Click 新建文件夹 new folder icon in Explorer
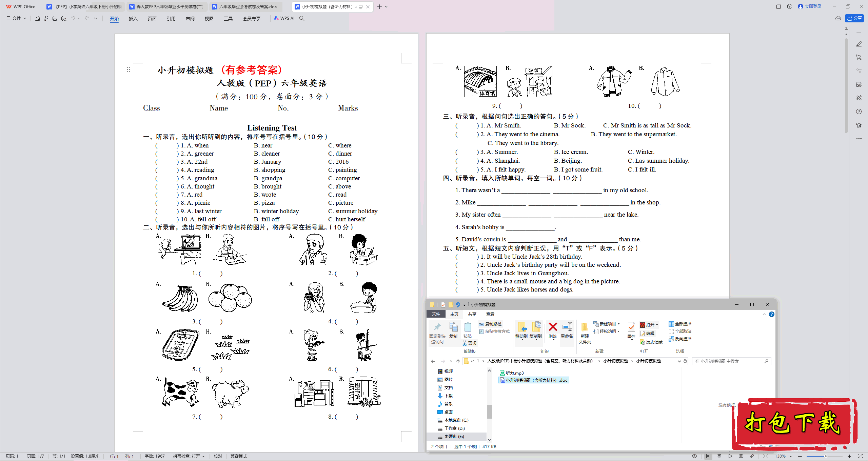 [585, 333]
